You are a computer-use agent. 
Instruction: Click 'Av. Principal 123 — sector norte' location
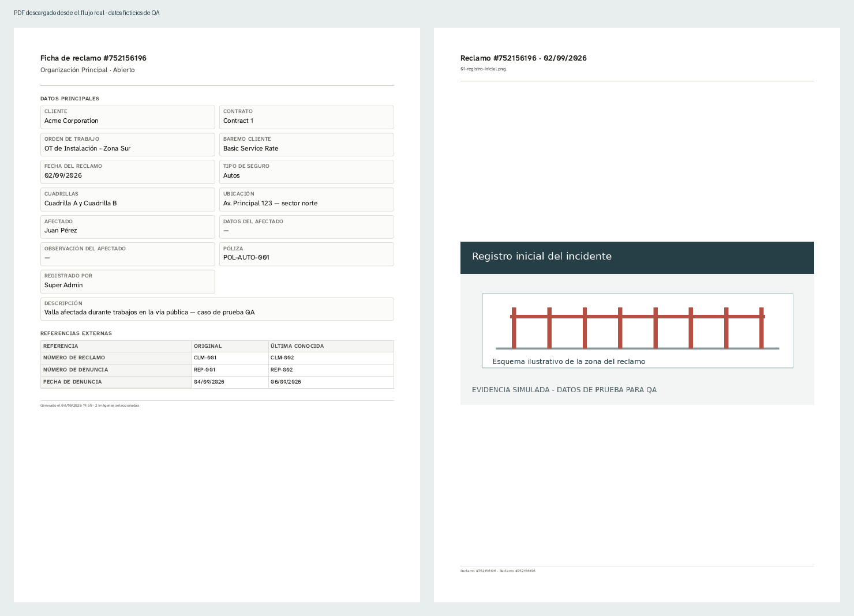pyautogui.click(x=271, y=203)
